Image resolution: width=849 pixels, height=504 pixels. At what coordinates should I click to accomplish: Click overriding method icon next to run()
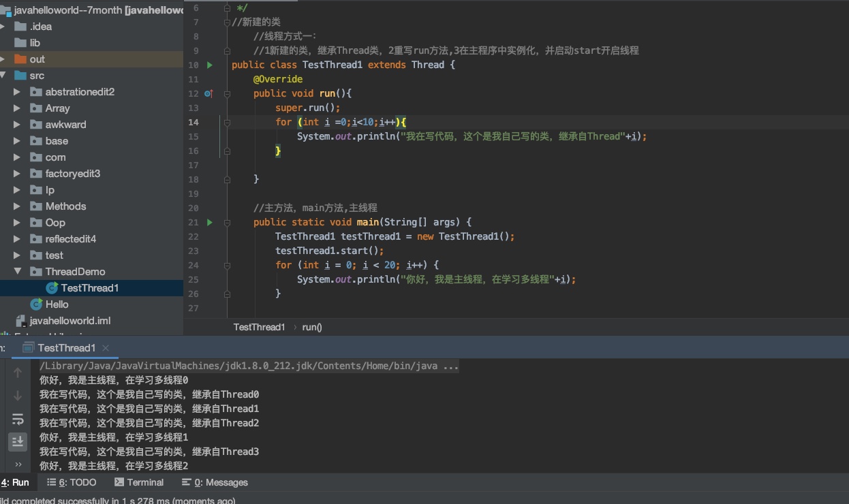tap(208, 93)
